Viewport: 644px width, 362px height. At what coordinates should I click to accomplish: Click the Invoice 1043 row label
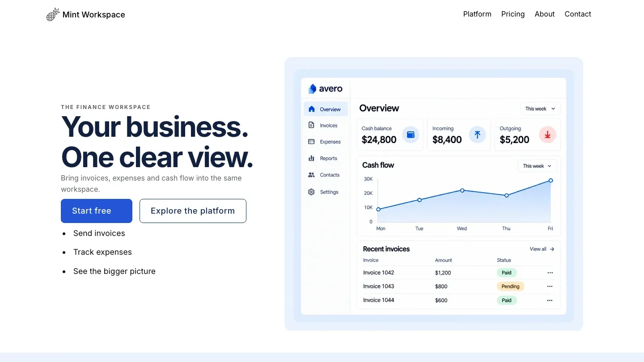[379, 286]
